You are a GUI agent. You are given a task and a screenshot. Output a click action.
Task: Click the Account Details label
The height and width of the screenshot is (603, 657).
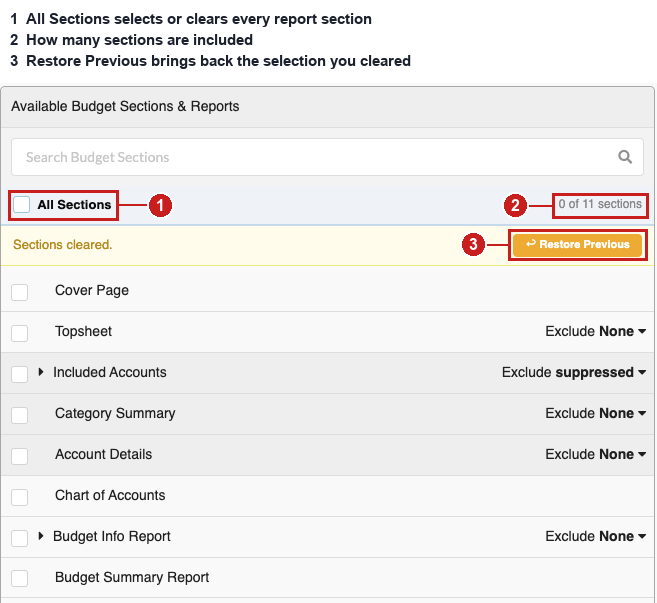(103, 455)
